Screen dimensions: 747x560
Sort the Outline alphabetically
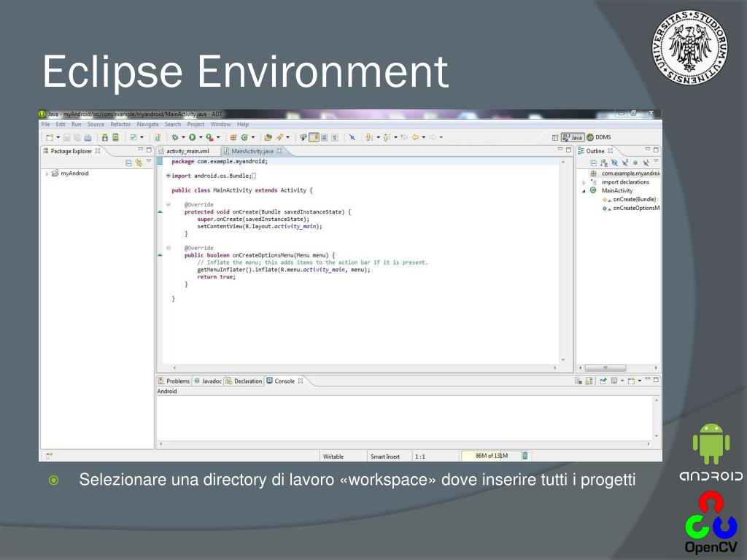(603, 163)
